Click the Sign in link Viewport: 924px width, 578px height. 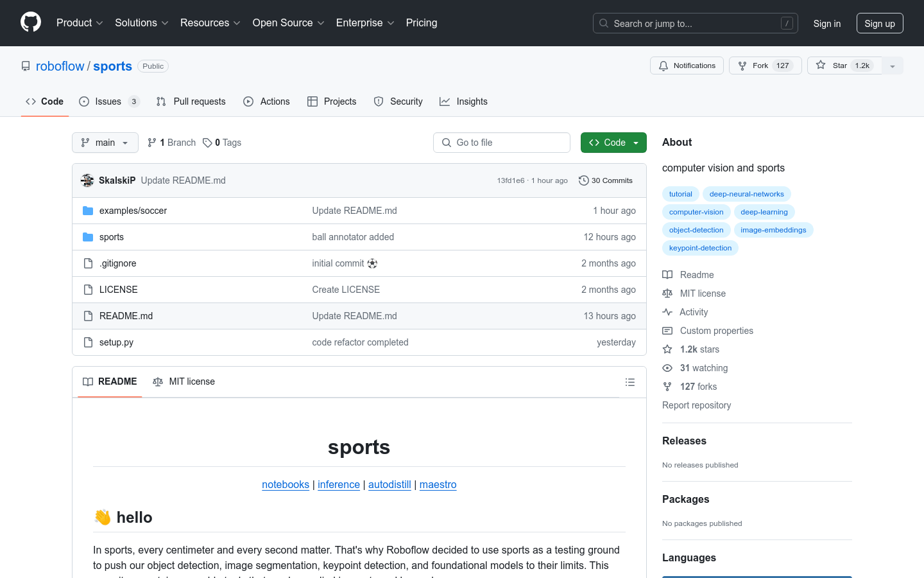pos(827,23)
